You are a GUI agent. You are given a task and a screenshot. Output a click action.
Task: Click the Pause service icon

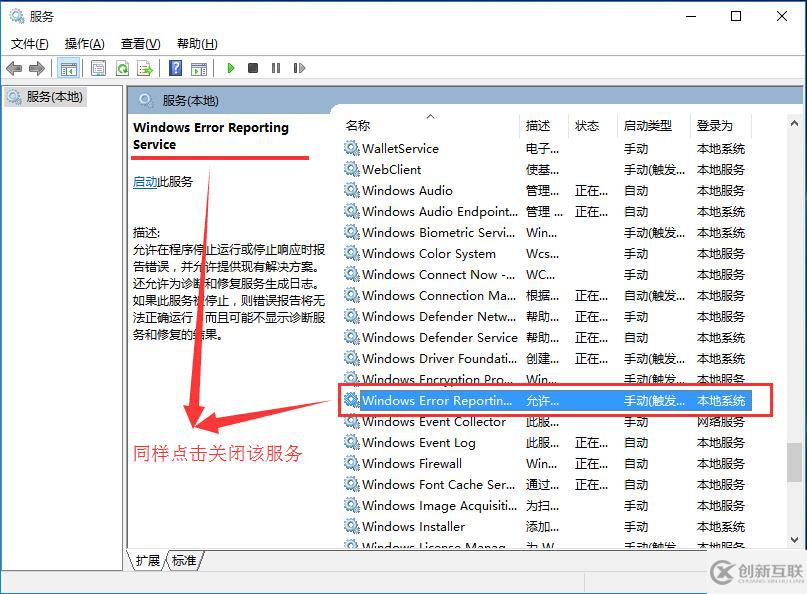(x=276, y=68)
